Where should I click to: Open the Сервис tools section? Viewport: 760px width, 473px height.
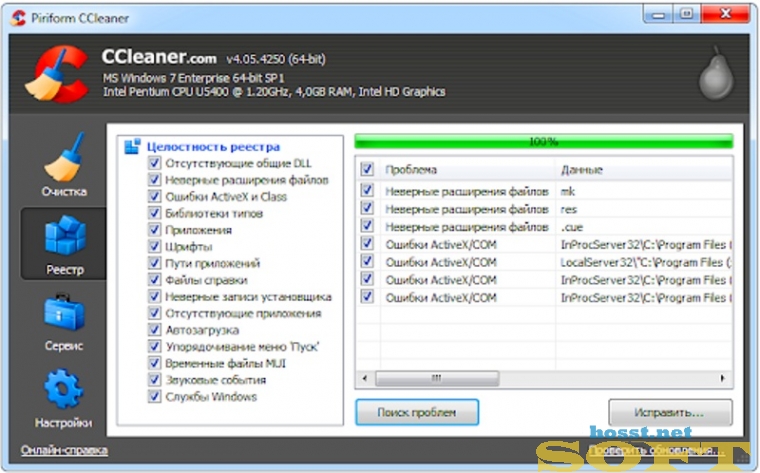[64, 322]
